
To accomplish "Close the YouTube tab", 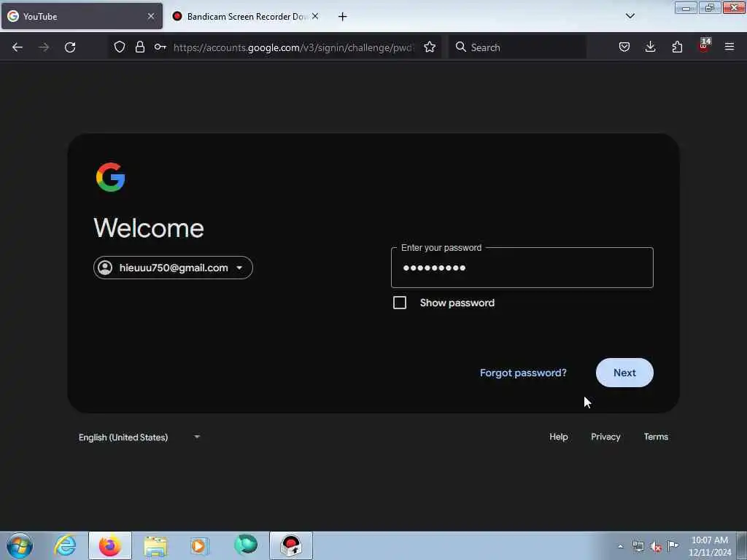I will coord(151,16).
